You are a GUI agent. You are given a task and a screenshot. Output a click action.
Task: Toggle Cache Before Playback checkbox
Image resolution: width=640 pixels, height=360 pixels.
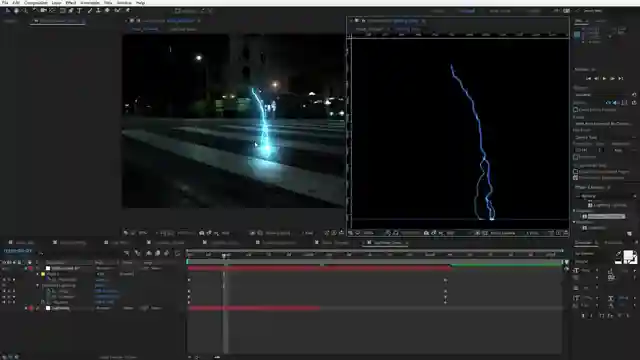[x=576, y=110]
